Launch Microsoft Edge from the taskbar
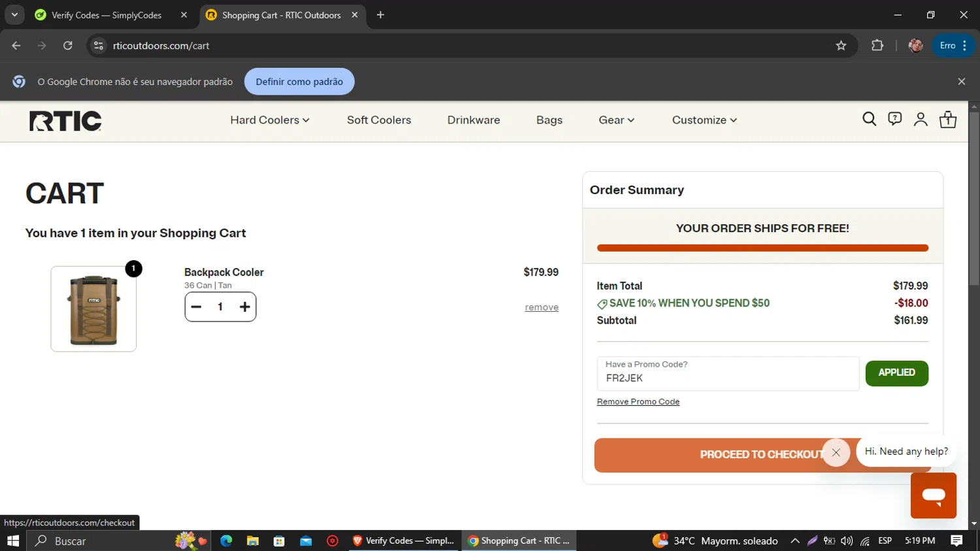Image resolution: width=980 pixels, height=551 pixels. pyautogui.click(x=226, y=541)
